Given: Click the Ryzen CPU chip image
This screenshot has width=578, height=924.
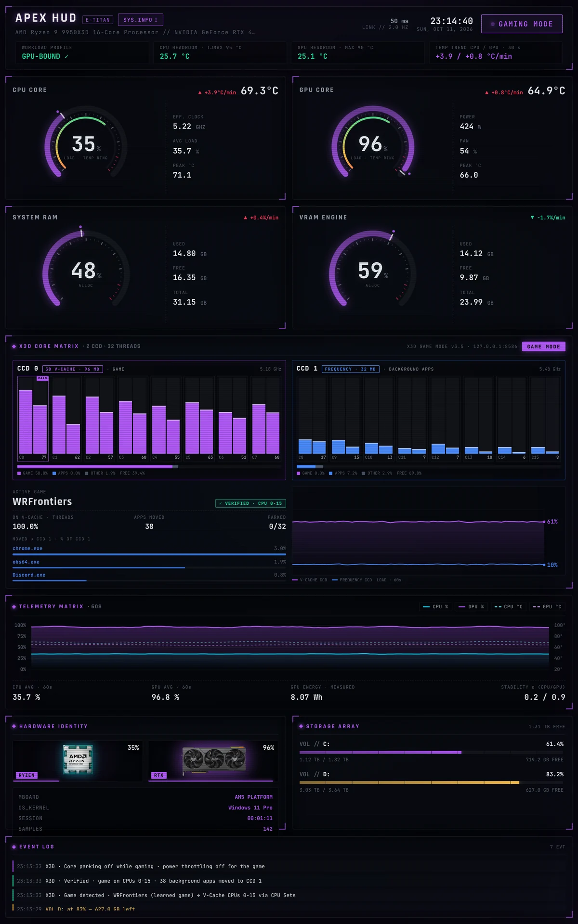Looking at the screenshot, I should pyautogui.click(x=78, y=759).
